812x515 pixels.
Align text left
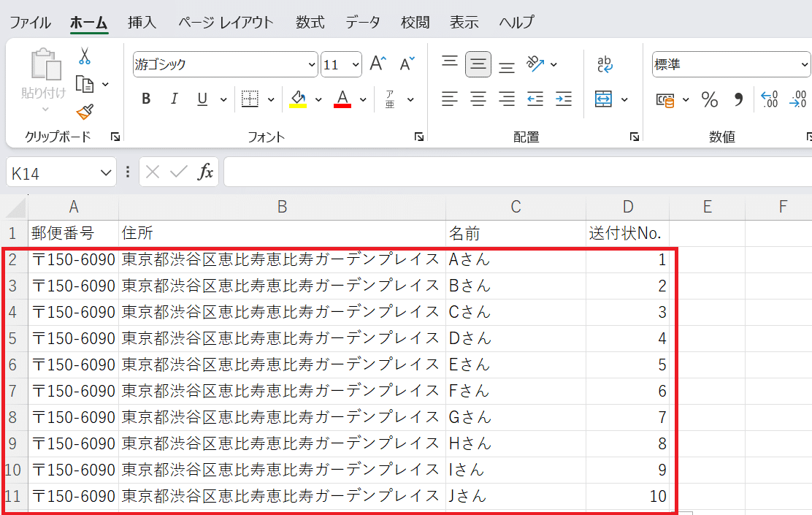pyautogui.click(x=450, y=99)
